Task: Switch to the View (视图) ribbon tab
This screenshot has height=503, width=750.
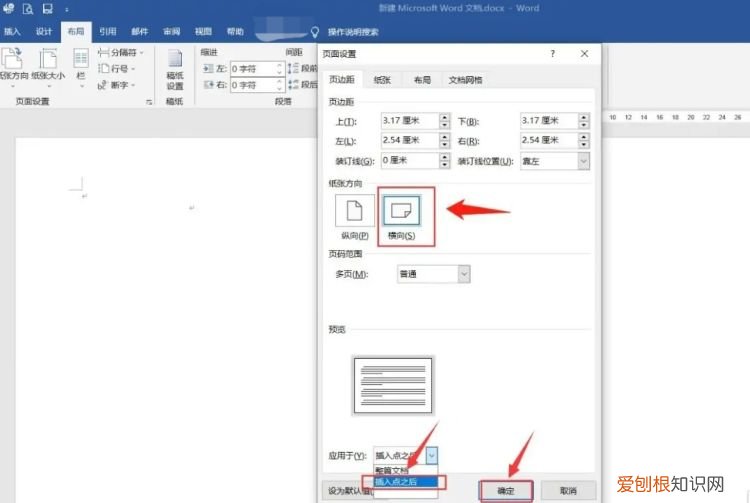Action: [x=203, y=32]
